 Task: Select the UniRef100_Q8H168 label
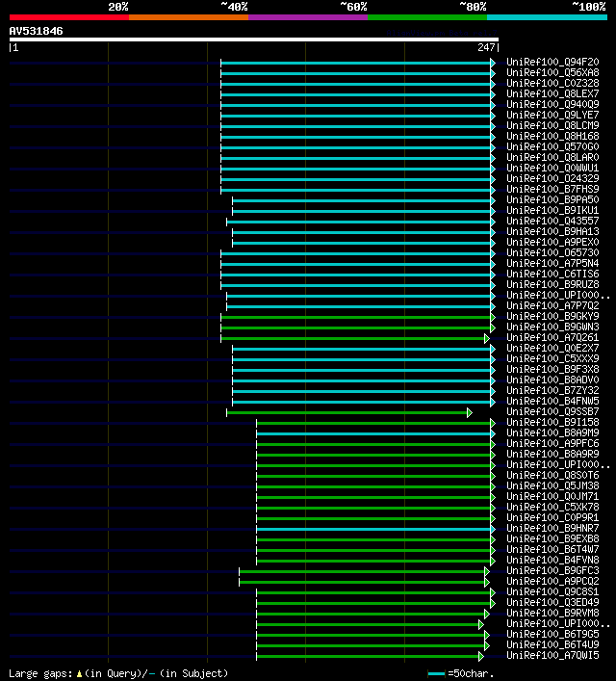(x=552, y=137)
